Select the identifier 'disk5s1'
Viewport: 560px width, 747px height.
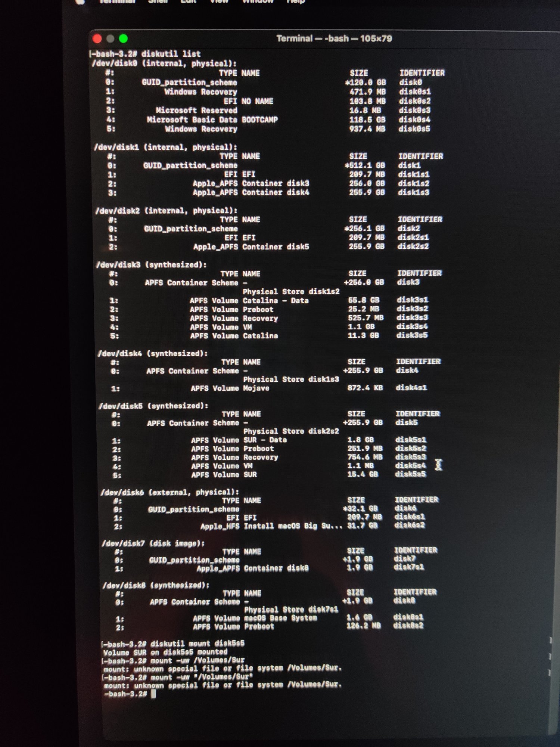point(411,440)
